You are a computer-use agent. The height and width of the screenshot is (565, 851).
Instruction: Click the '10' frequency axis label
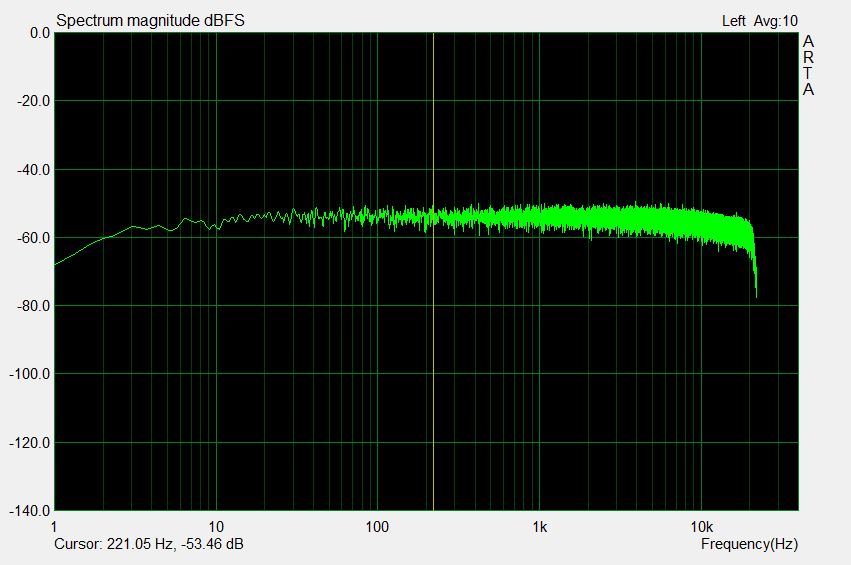(x=216, y=527)
